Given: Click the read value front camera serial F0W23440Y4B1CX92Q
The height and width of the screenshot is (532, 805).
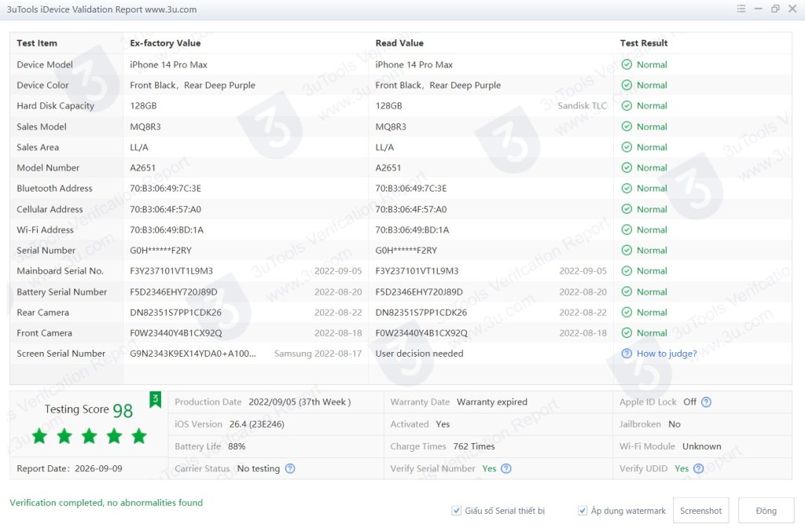Looking at the screenshot, I should (x=421, y=333).
